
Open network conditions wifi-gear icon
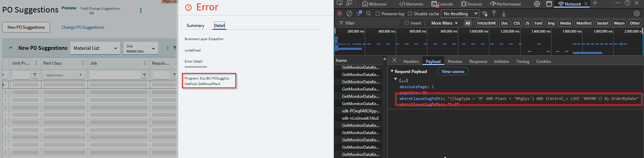485,13
